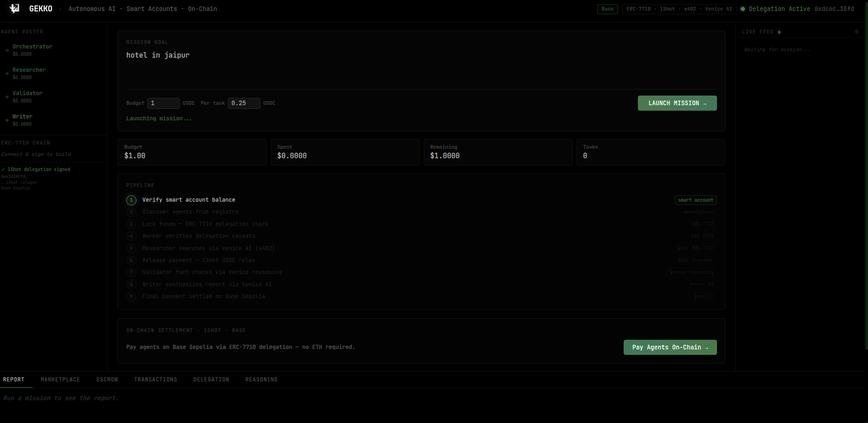Viewport: 868px width, 423px height.
Task: Click the smart account tag
Action: pos(695,200)
